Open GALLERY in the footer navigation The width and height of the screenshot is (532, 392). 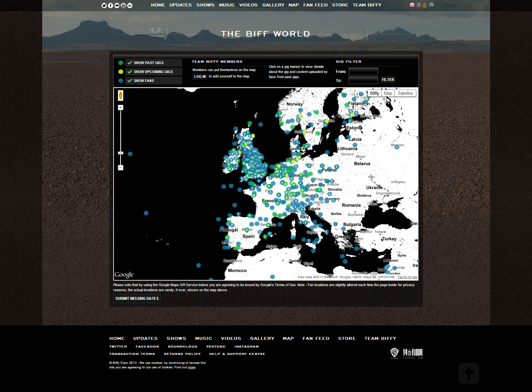pyautogui.click(x=262, y=338)
